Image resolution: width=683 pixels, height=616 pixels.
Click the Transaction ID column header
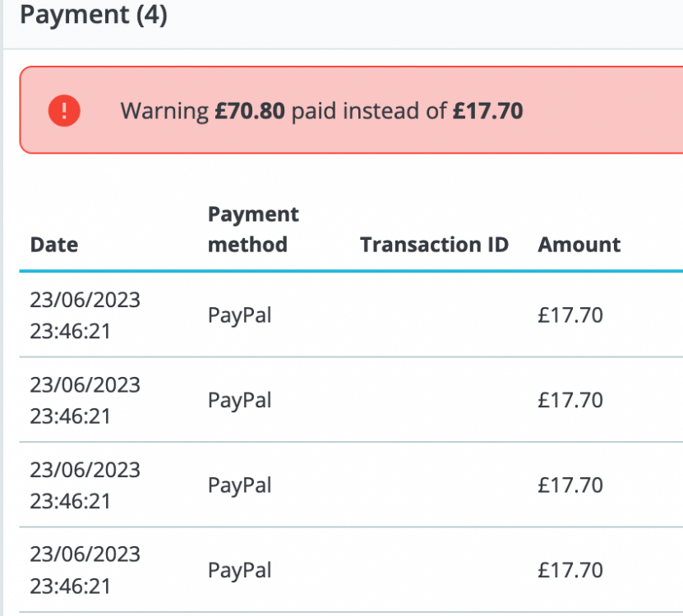click(x=434, y=245)
